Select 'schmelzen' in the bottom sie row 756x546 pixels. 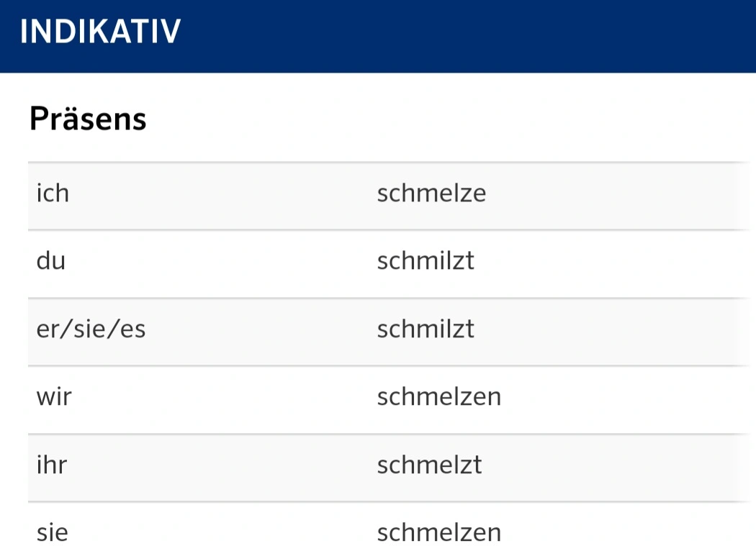pos(439,533)
